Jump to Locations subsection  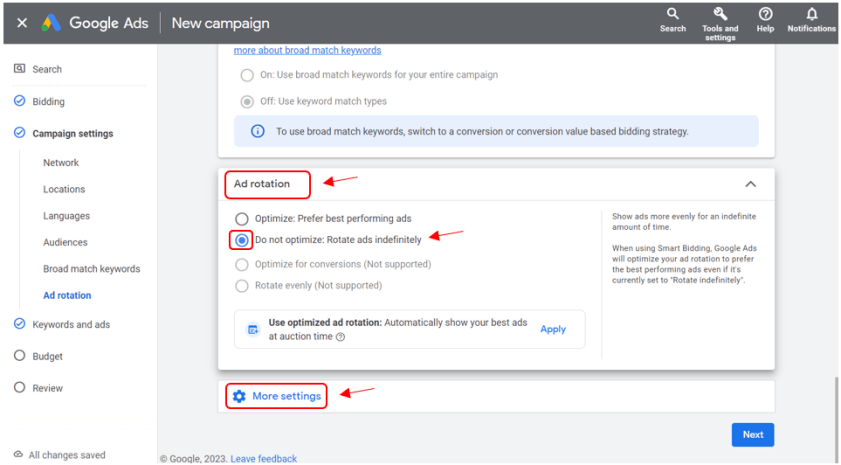click(x=64, y=189)
